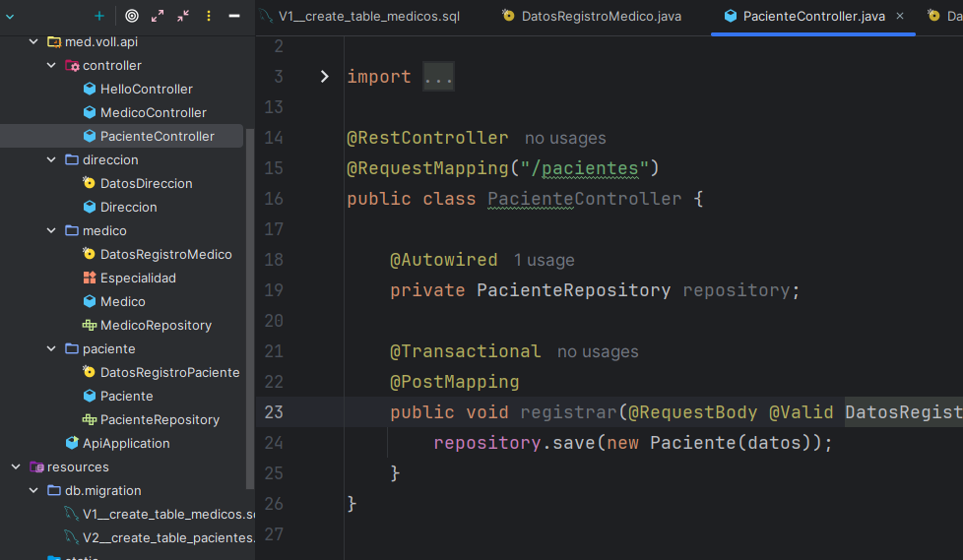Open the project view dropdown arrow
This screenshot has height=560, width=963.
(10, 17)
